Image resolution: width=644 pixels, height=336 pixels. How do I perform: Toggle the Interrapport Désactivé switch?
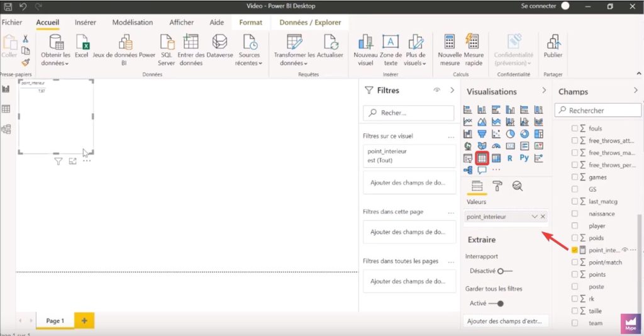(505, 271)
